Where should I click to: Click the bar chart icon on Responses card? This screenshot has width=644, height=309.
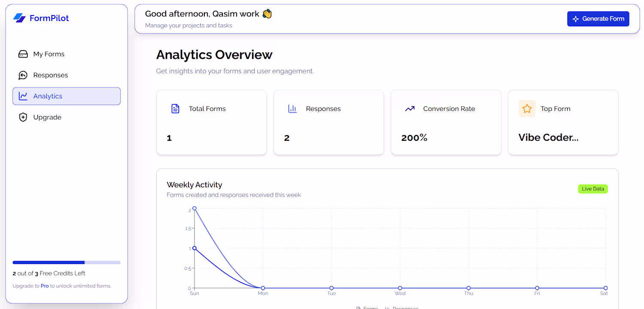(292, 109)
